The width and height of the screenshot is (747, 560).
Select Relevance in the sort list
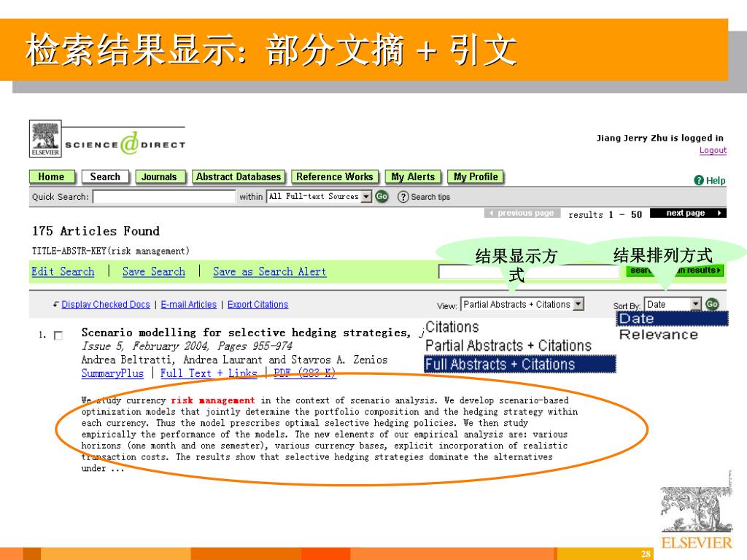click(x=659, y=334)
